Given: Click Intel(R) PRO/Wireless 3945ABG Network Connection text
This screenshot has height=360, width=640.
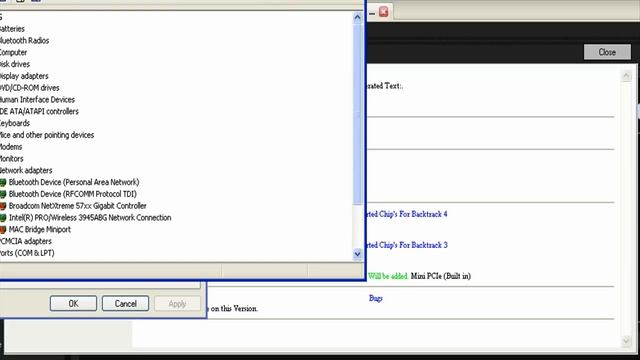Looking at the screenshot, I should click(x=90, y=218).
